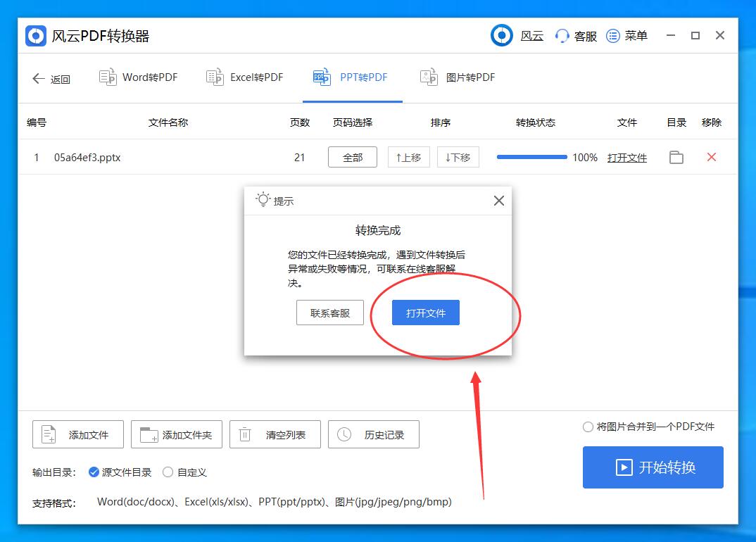Click the 图片转PDF image icon
This screenshot has width=756, height=542.
click(x=429, y=77)
